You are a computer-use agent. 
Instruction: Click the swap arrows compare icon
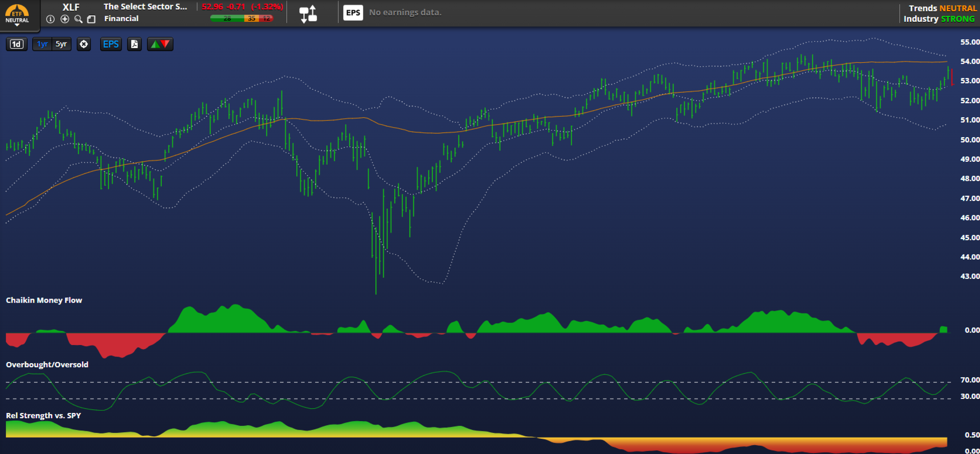(x=308, y=14)
